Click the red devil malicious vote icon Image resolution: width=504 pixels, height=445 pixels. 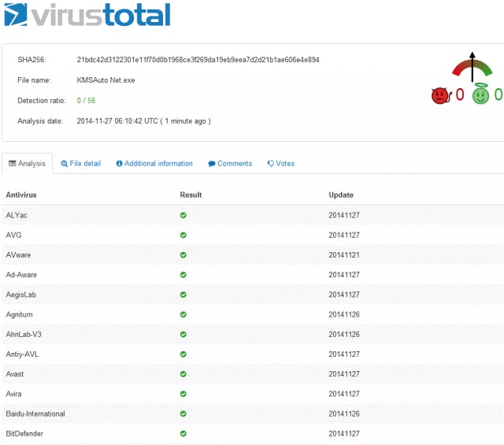pos(441,96)
